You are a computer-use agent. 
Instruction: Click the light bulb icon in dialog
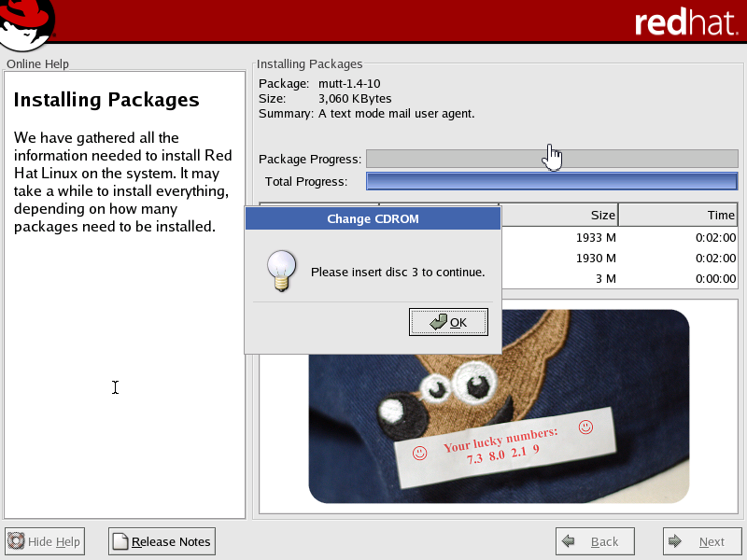pyautogui.click(x=281, y=271)
